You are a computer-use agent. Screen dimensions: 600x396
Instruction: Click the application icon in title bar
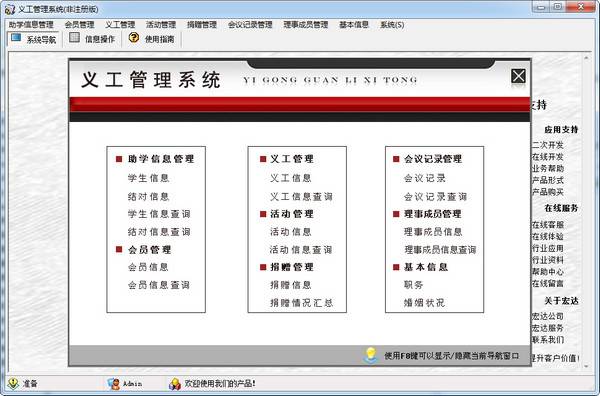pyautogui.click(x=10, y=9)
